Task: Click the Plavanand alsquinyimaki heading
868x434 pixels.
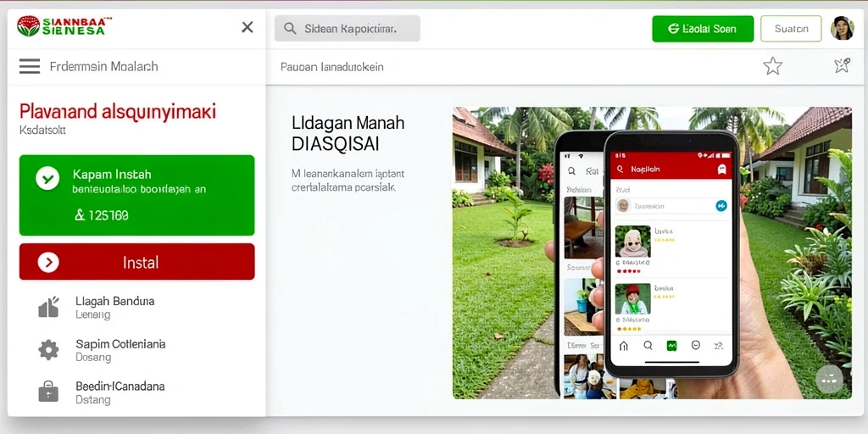Action: 117,111
